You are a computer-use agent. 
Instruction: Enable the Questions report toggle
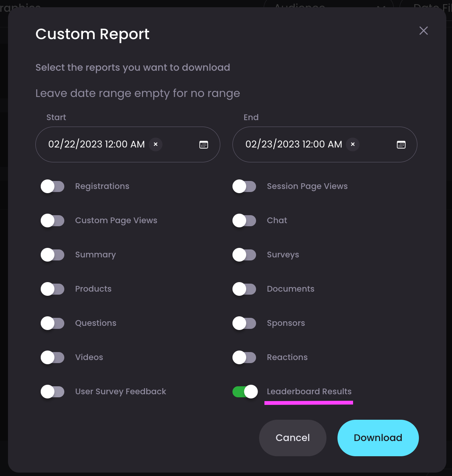click(53, 323)
